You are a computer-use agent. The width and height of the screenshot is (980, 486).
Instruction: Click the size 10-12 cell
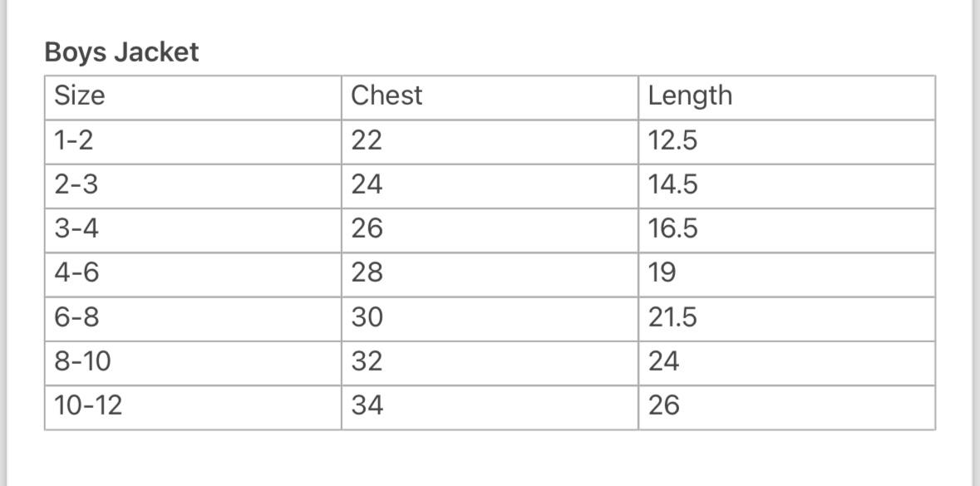click(88, 405)
